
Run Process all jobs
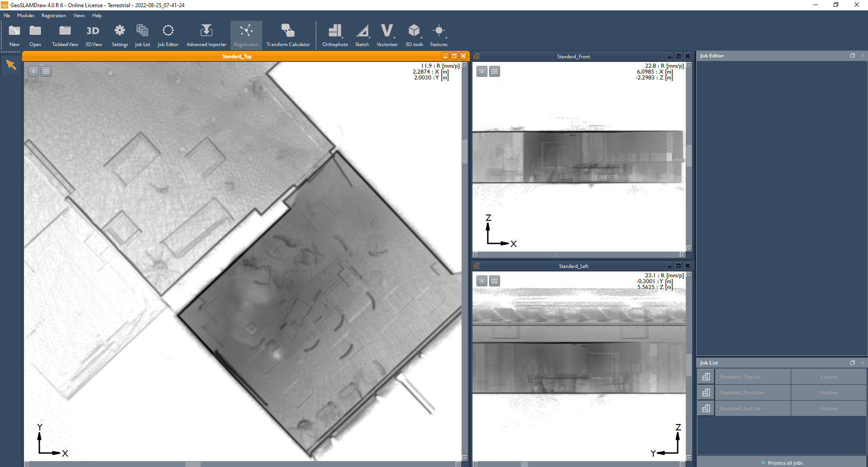[x=782, y=462]
